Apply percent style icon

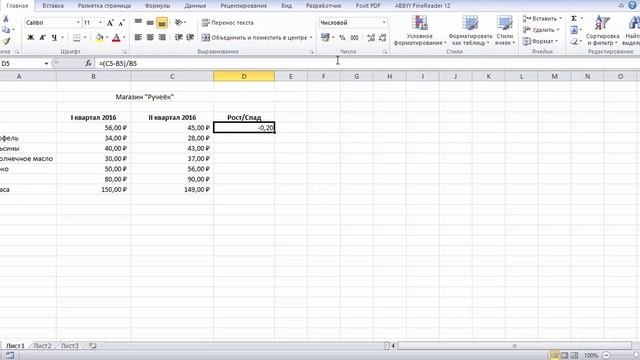(342, 38)
